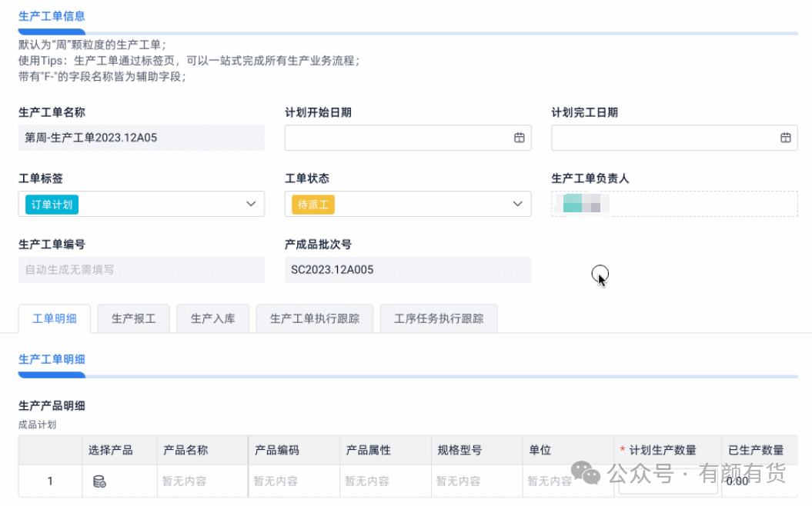
Task: Click the 选择产品 database icon in row 1
Action: 99,481
